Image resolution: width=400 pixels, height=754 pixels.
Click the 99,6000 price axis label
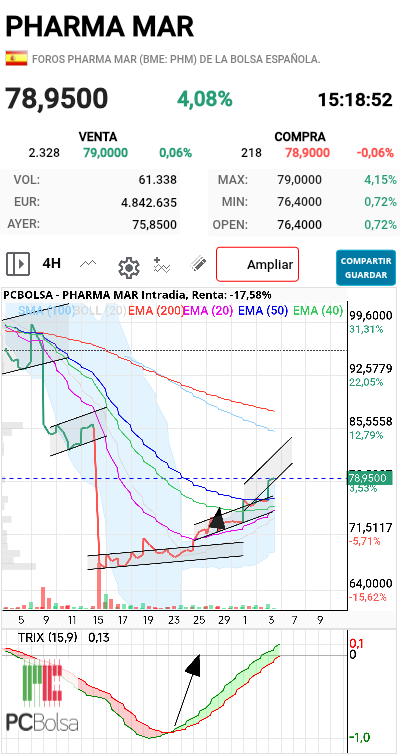coord(372,315)
